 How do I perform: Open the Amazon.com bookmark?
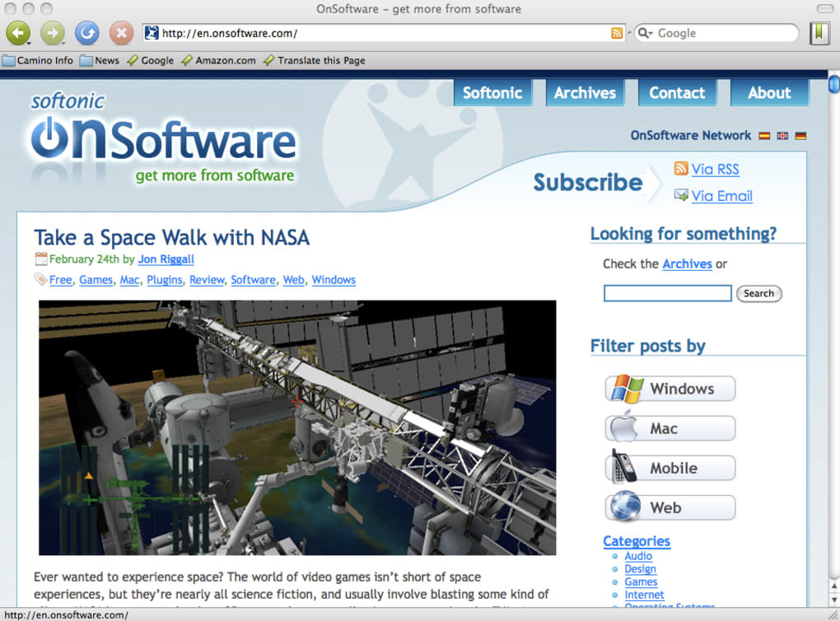[x=218, y=61]
